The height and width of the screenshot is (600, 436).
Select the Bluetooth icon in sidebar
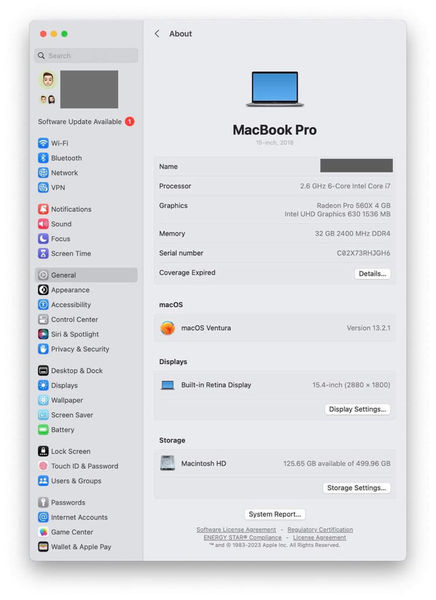43,158
